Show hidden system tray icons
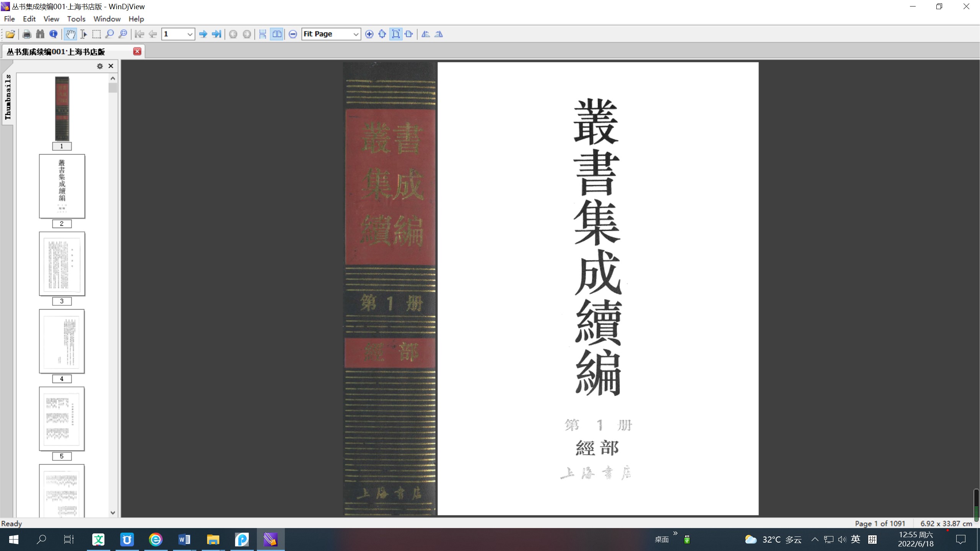 point(815,540)
